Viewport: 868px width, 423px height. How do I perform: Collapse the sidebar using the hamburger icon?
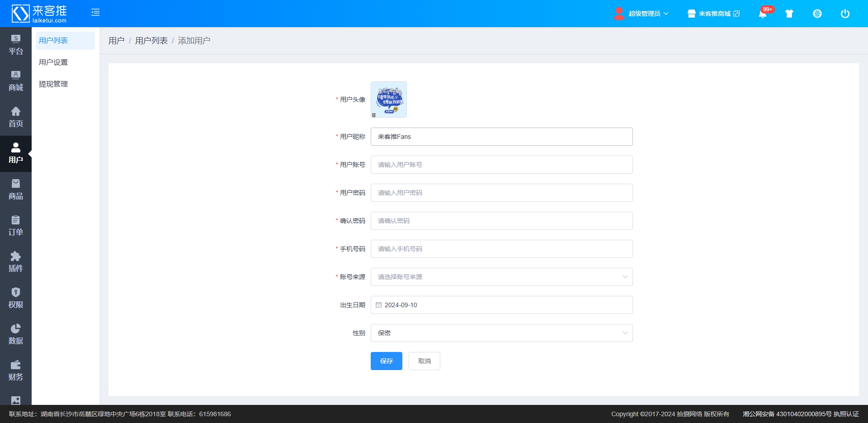[95, 13]
